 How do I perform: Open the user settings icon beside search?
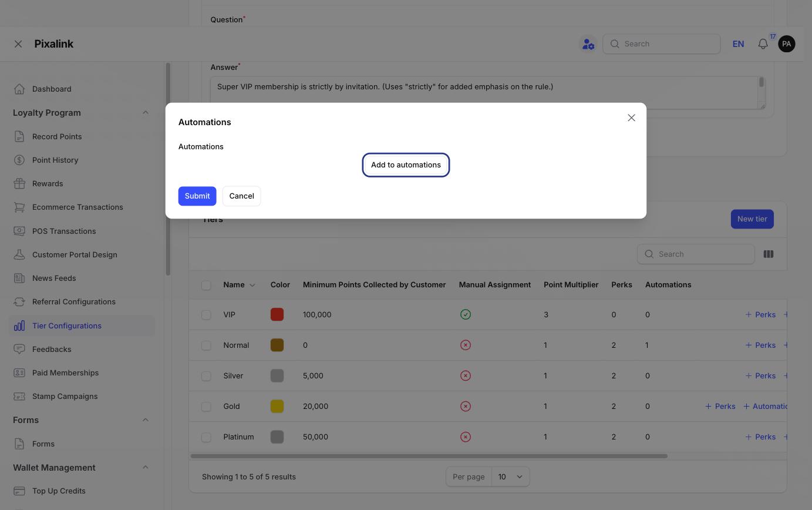tap(588, 44)
